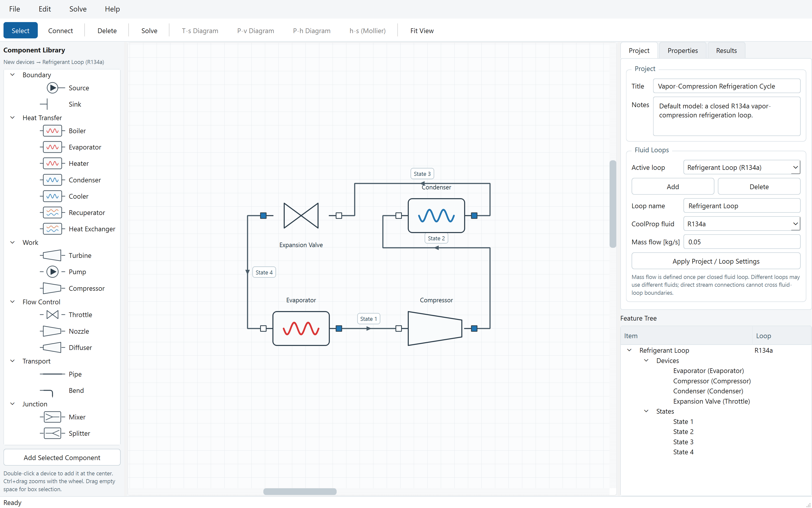Open the Help menu
Viewport: 812px width, 508px height.
[112, 9]
